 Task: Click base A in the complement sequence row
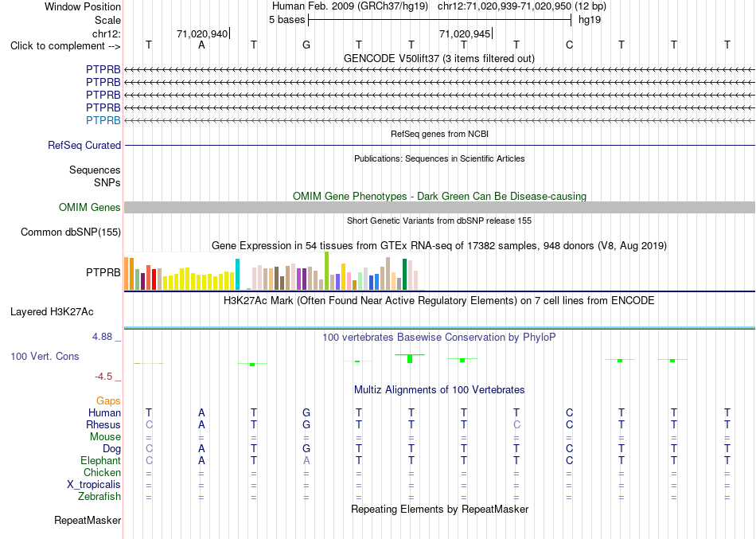201,45
